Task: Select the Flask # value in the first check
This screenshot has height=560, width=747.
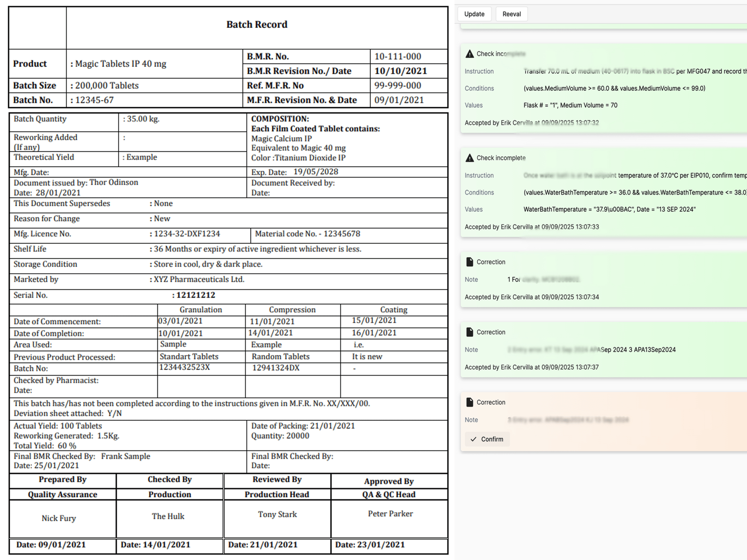Action: click(x=538, y=105)
